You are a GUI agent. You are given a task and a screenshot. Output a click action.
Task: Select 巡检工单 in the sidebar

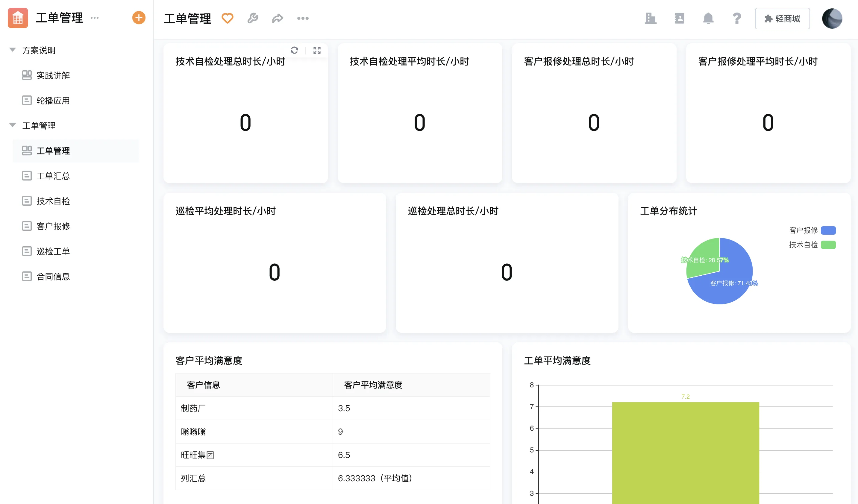53,251
